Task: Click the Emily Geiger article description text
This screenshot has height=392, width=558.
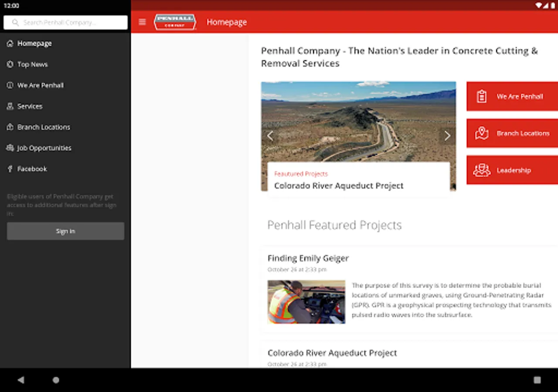Action: coord(452,300)
